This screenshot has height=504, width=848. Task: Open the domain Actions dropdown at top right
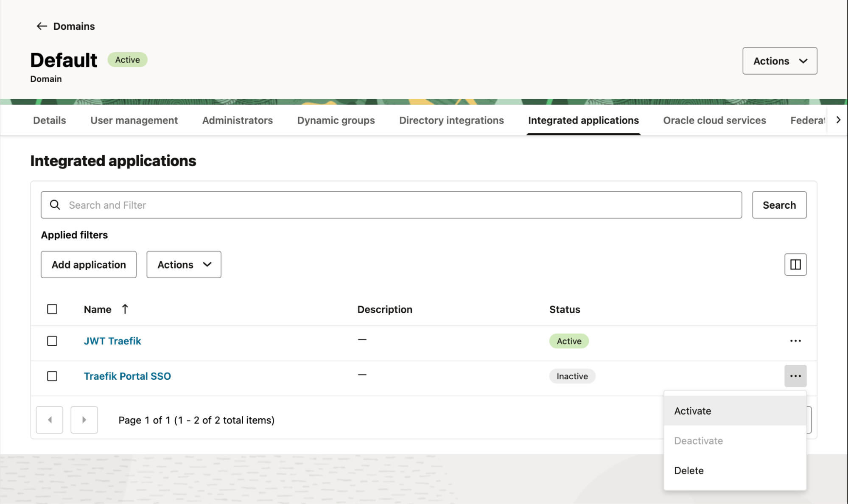780,61
